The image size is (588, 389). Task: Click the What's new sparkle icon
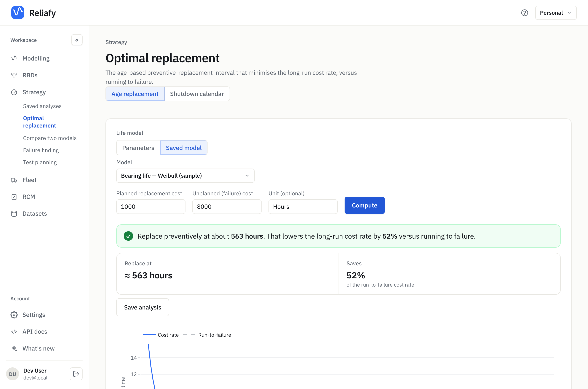[14, 348]
